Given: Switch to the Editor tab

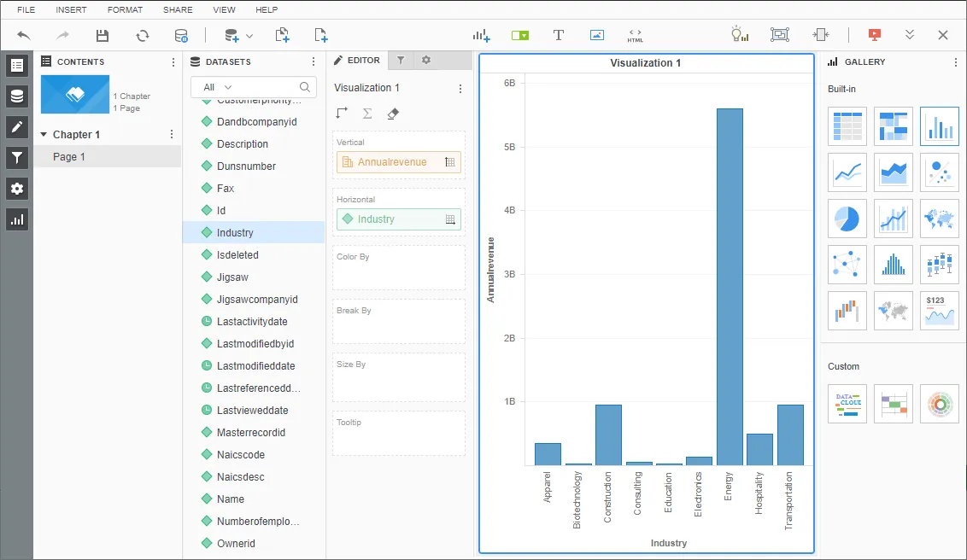Looking at the screenshot, I should point(356,60).
